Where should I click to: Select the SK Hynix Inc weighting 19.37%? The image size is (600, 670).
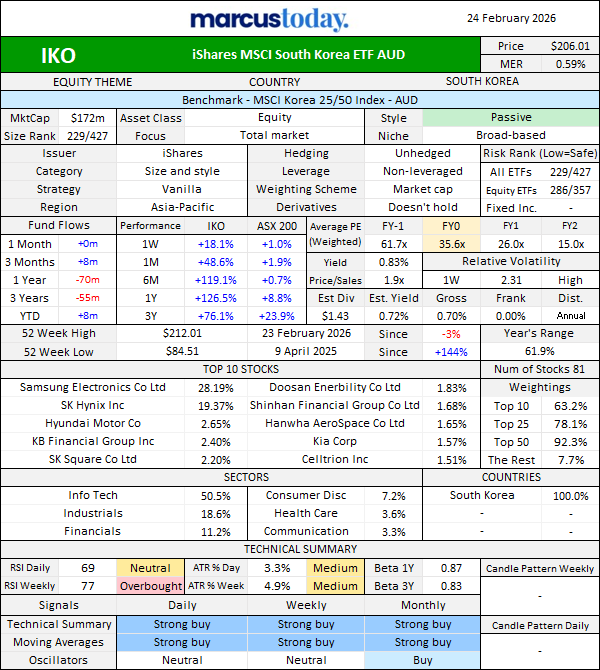click(216, 406)
